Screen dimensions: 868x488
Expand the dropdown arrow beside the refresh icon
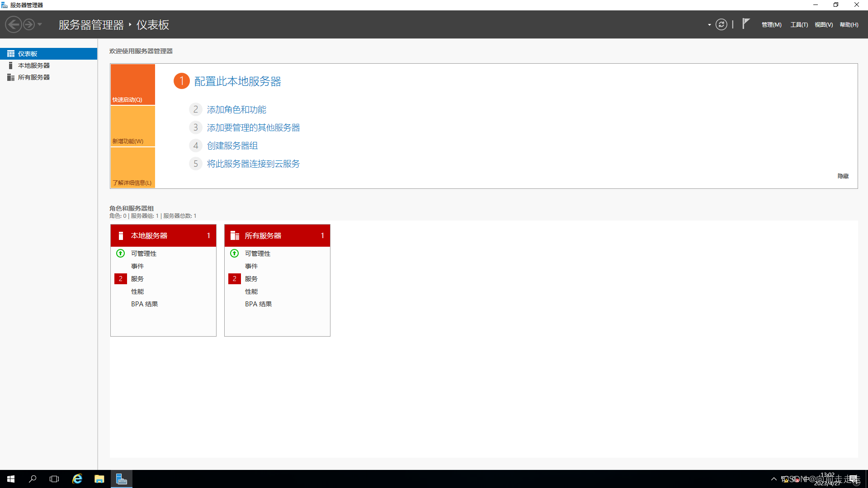709,25
